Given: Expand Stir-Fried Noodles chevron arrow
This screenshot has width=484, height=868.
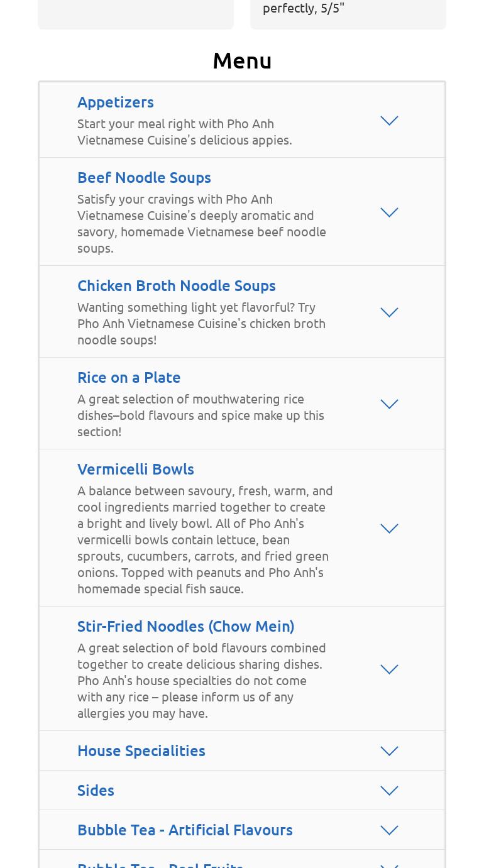Looking at the screenshot, I should tap(389, 669).
